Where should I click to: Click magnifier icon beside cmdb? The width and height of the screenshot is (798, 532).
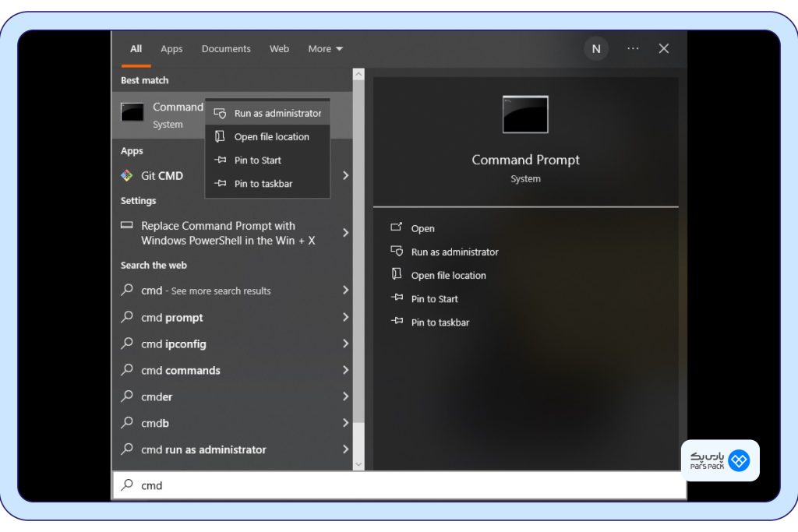[x=127, y=423]
